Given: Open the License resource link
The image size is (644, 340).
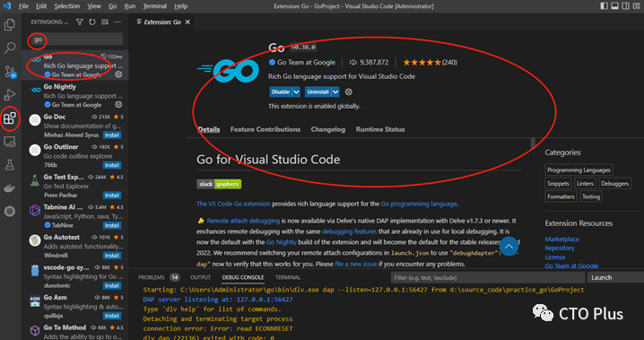Looking at the screenshot, I should pos(555,257).
